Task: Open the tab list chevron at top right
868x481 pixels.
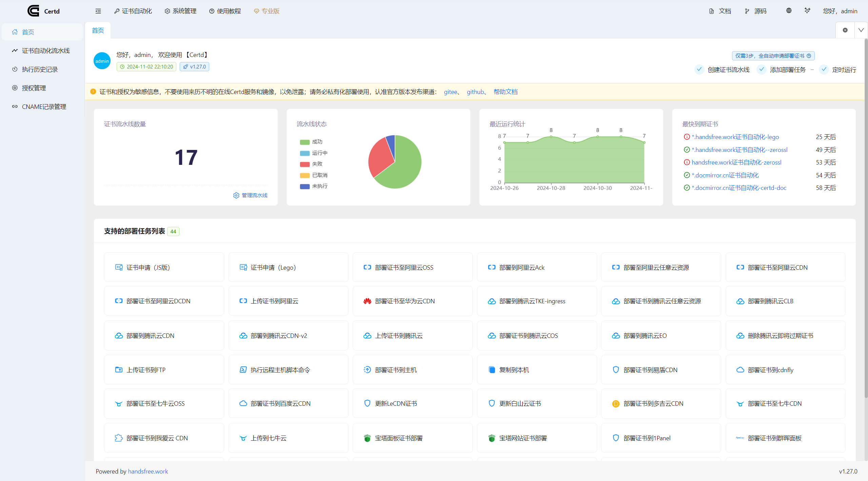Action: pyautogui.click(x=861, y=30)
